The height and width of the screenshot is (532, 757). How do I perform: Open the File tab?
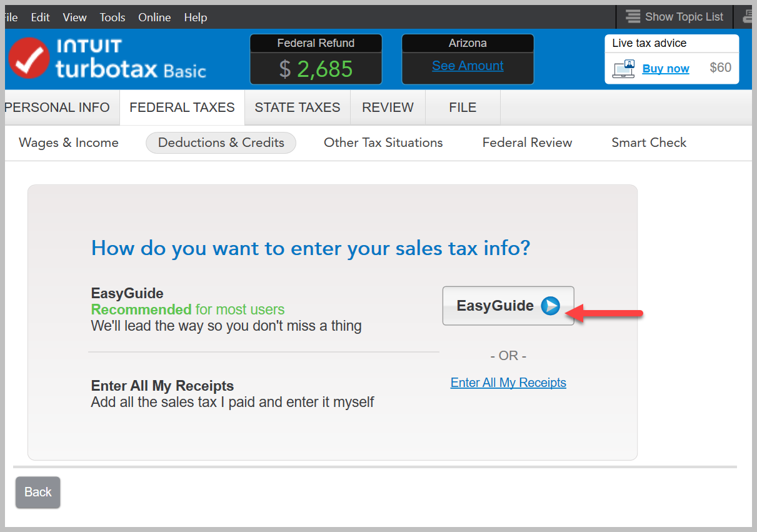pyautogui.click(x=463, y=108)
